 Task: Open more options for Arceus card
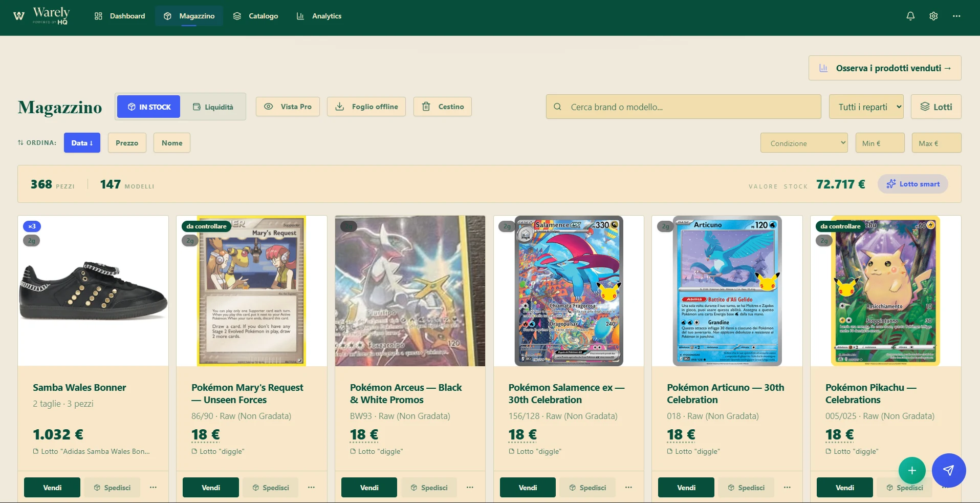[470, 488]
